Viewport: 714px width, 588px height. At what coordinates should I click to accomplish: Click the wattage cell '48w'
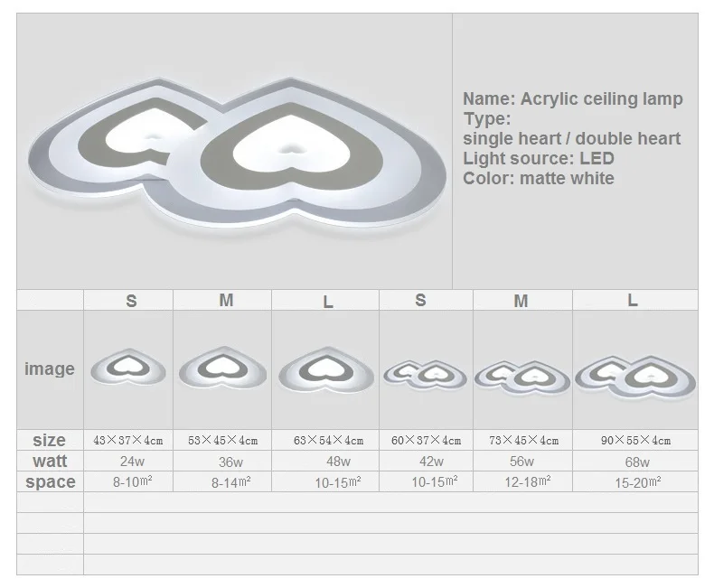pos(338,462)
